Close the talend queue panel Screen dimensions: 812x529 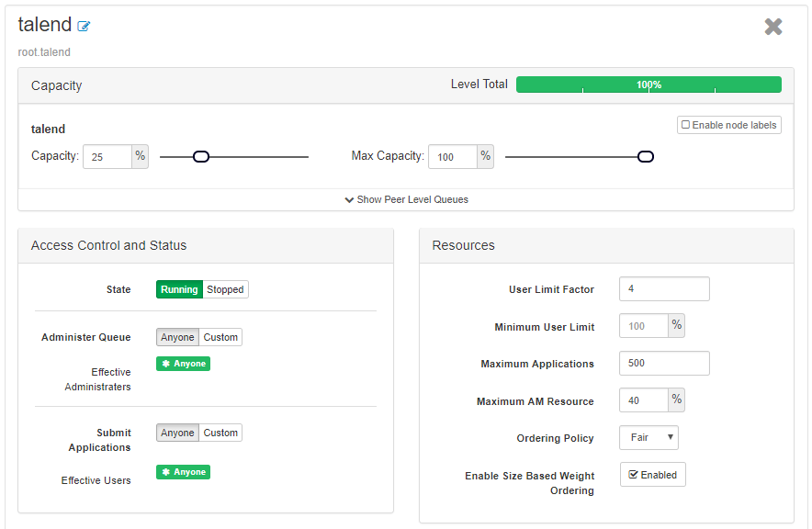coord(773,27)
